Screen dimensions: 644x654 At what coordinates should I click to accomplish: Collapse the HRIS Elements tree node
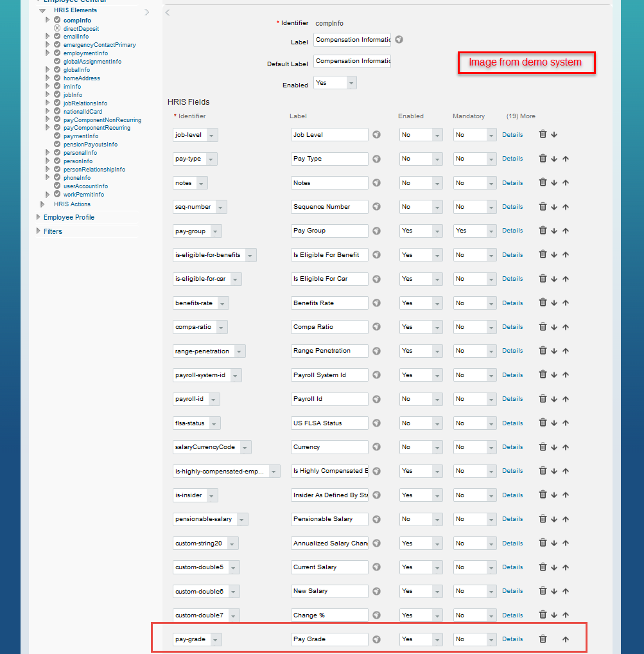[x=42, y=10]
